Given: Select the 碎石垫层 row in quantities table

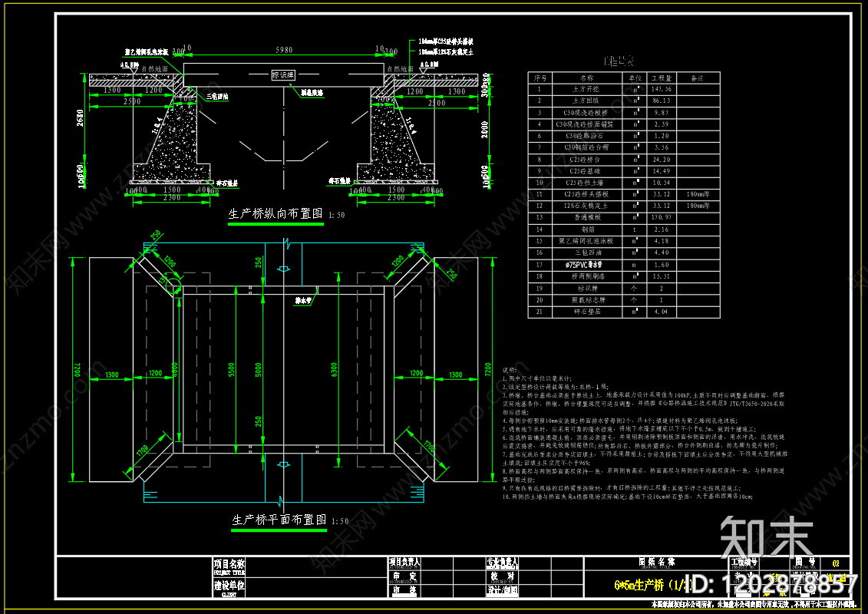Looking at the screenshot, I should pyautogui.click(x=587, y=312).
